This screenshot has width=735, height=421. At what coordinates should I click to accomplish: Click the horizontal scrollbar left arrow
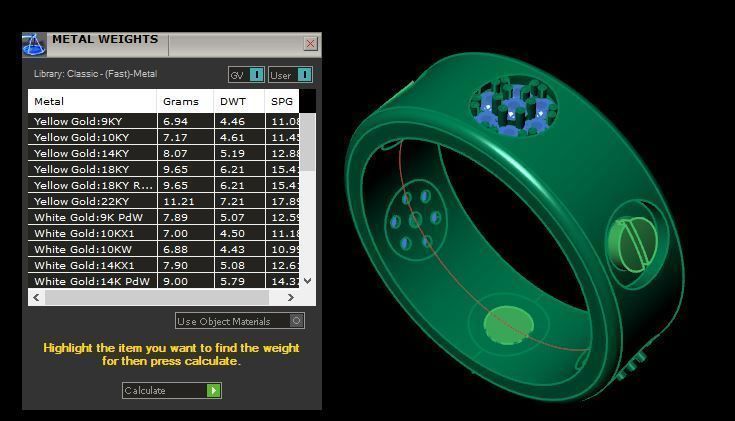pyautogui.click(x=37, y=297)
